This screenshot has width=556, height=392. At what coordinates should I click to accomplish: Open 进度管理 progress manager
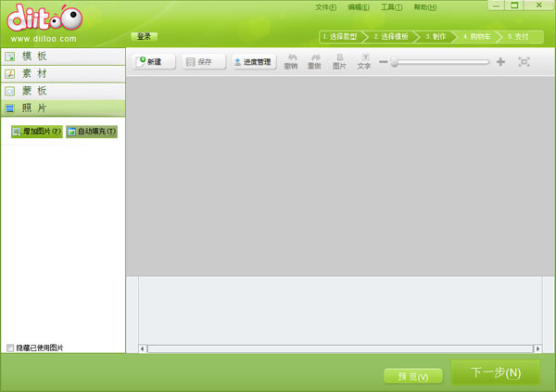[253, 62]
